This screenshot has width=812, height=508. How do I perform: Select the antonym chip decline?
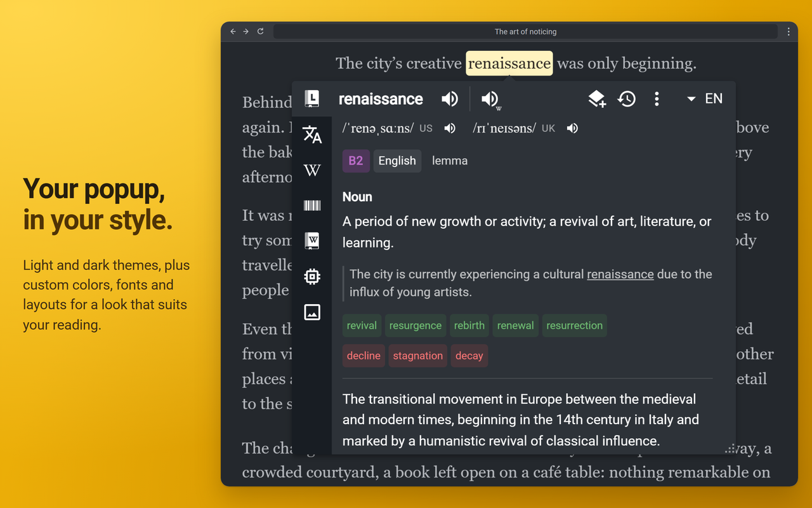(x=363, y=356)
